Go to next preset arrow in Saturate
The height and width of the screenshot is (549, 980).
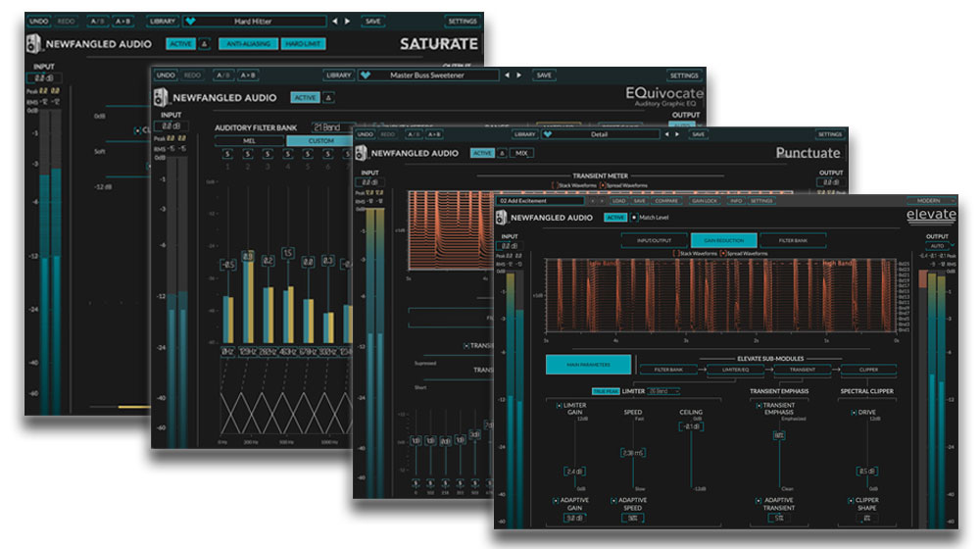(348, 22)
